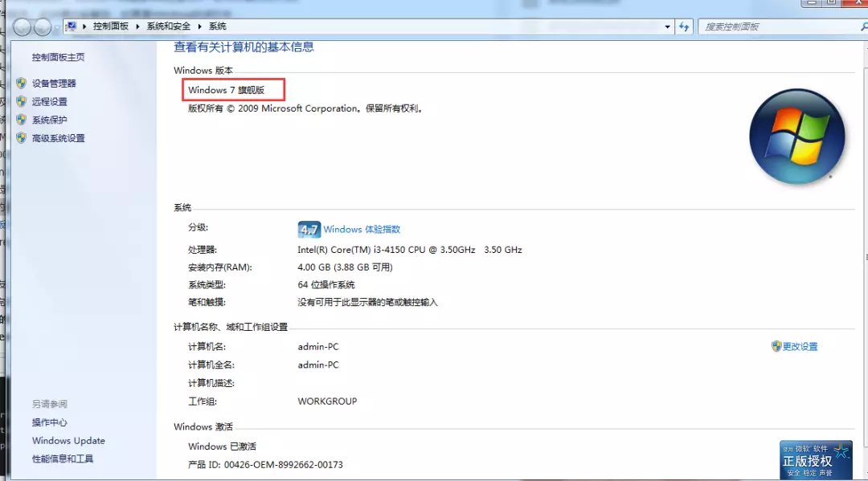868x481 pixels.
Task: Go to 控制面板 in the breadcrumb
Action: pos(111,26)
